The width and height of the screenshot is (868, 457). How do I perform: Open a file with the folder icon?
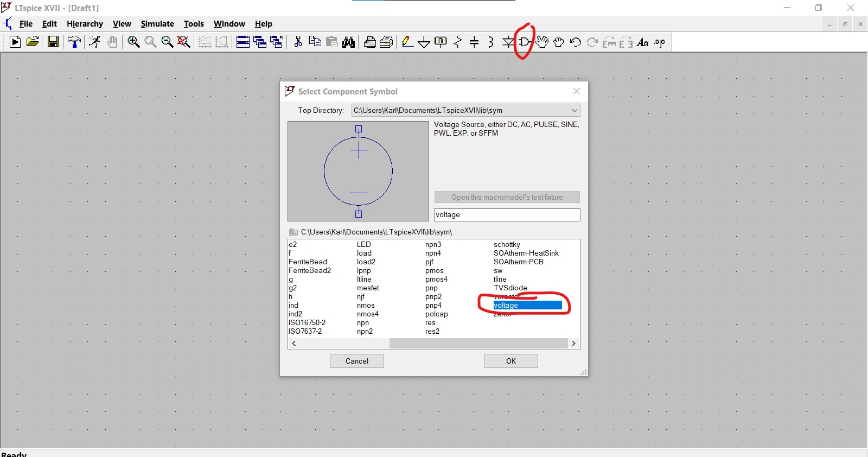33,42
